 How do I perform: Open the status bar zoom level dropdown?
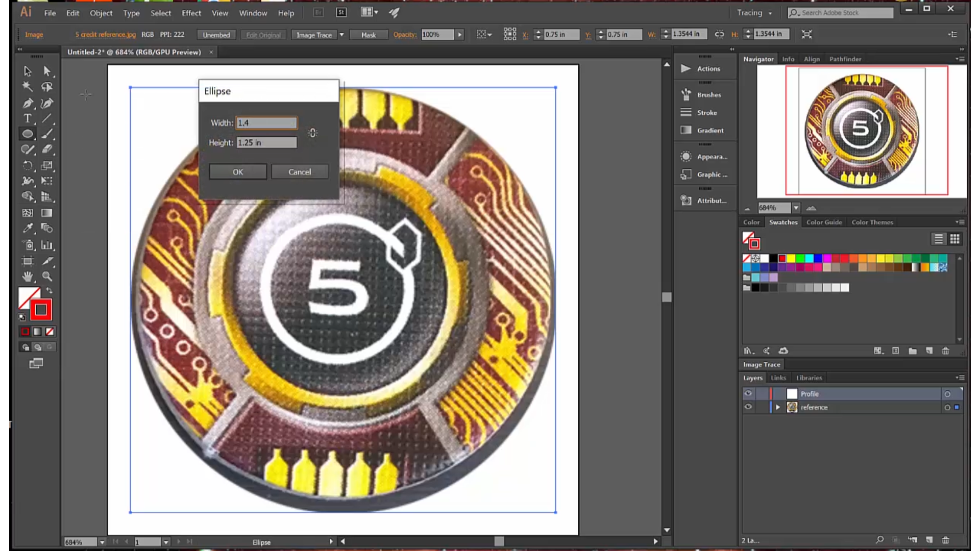[x=102, y=542]
